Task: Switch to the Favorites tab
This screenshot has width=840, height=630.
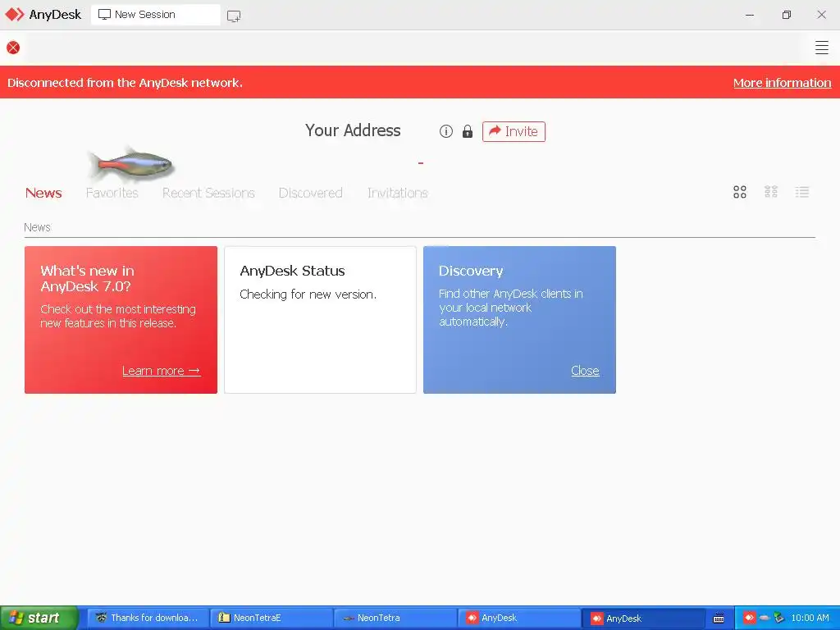Action: click(x=112, y=193)
